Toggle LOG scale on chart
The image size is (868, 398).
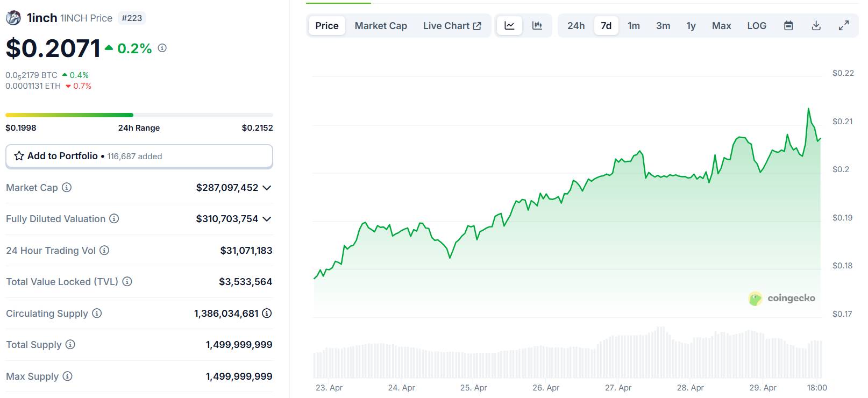(x=757, y=25)
